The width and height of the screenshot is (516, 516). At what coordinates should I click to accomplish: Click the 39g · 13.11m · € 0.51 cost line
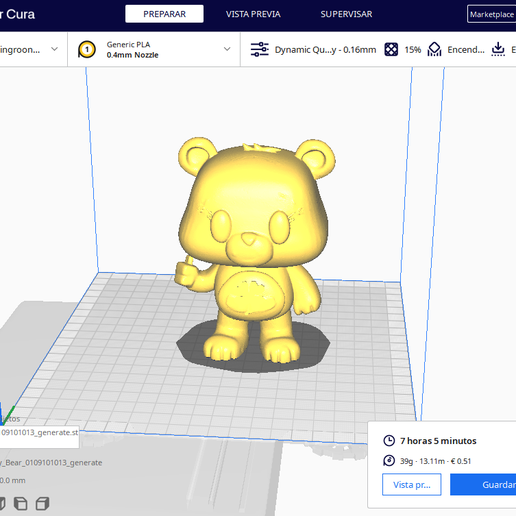point(435,461)
